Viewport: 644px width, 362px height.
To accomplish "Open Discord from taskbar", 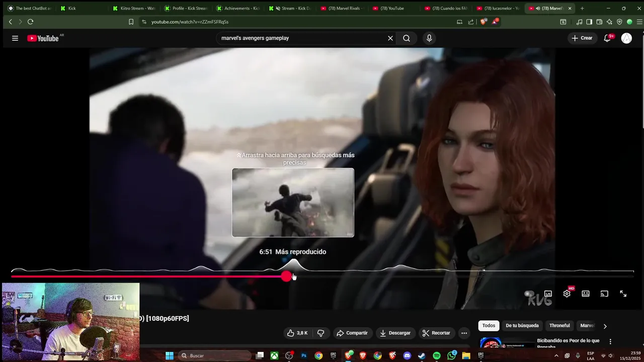I will [407, 355].
